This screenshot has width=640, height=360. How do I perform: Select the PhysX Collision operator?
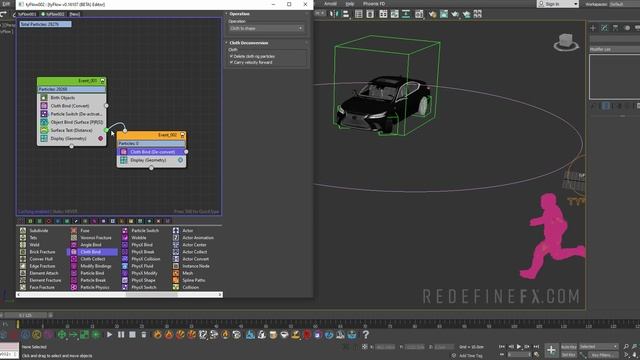point(146,259)
